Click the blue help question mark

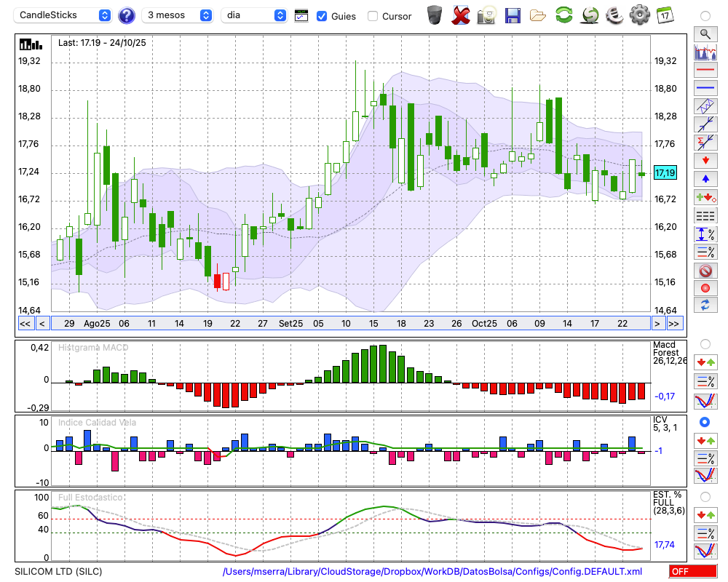pos(127,15)
